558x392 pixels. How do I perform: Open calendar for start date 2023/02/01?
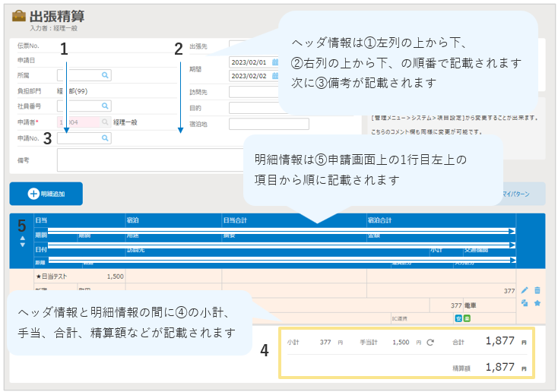(x=274, y=62)
